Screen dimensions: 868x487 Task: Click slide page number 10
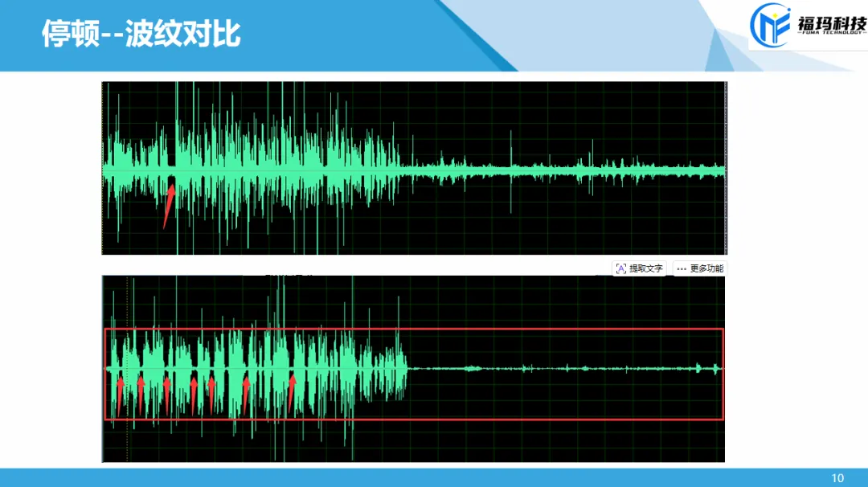837,478
